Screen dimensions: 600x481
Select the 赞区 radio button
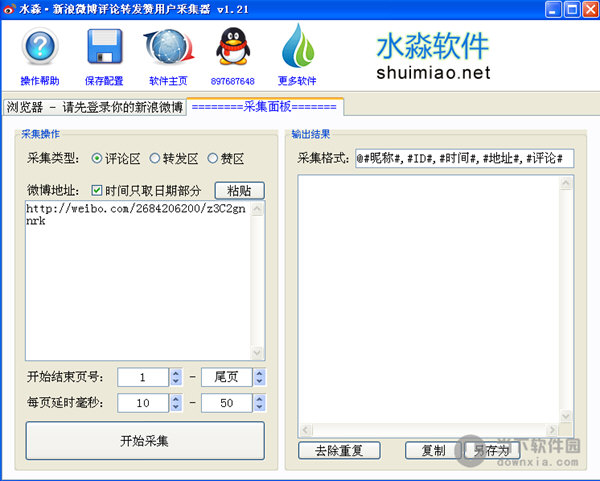point(212,158)
